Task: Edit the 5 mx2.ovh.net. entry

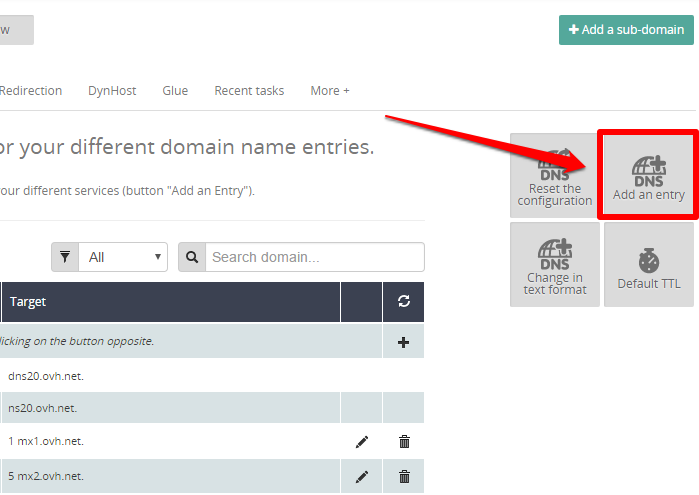Action: (362, 477)
